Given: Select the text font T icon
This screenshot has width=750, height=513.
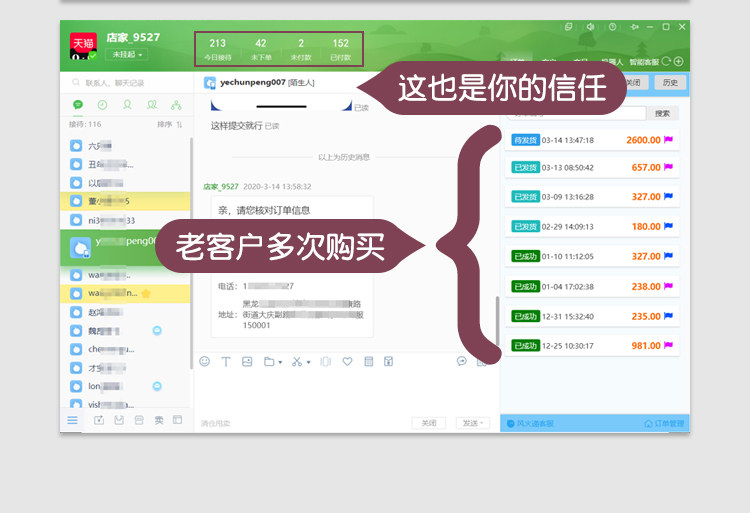Looking at the screenshot, I should coord(226,361).
